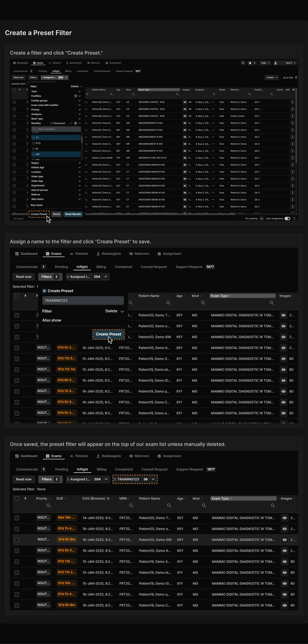Screen dimensions: 308x644
Task: Tick row checkbox for 97d 11h 7m exam
Action: click(17, 370)
